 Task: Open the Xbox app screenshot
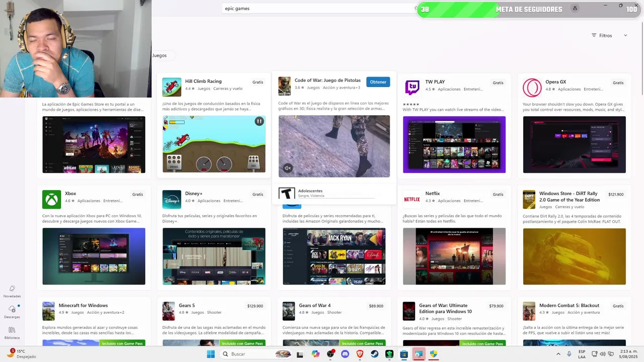click(94, 256)
